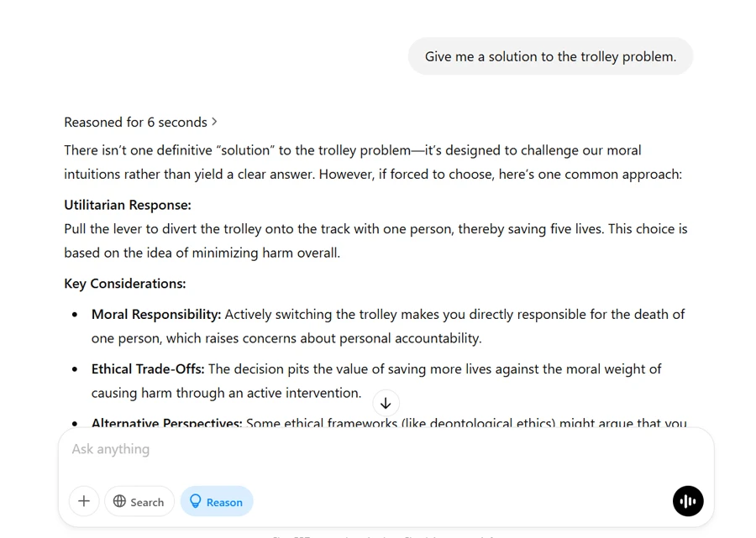The width and height of the screenshot is (756, 538).
Task: Start voice mode with the waveform icon
Action: (688, 501)
